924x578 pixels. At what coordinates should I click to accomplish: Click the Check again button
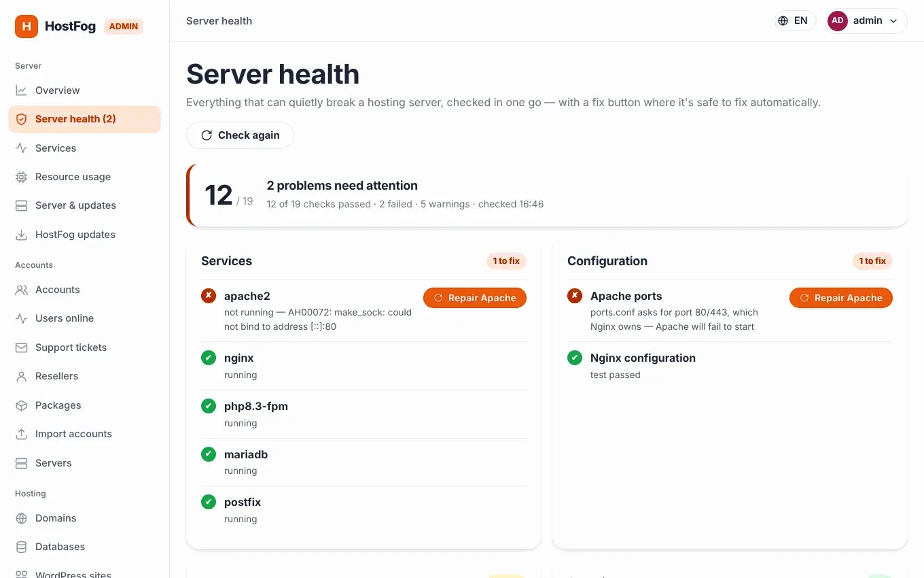[x=240, y=135]
